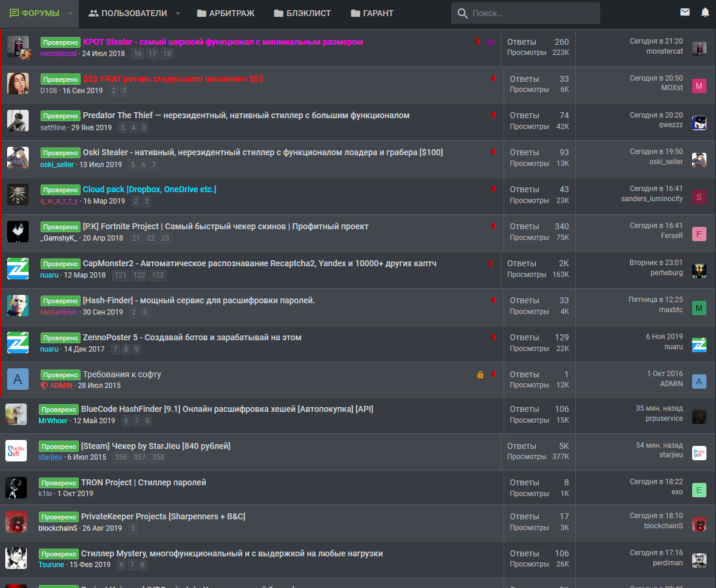The width and height of the screenshot is (716, 588).
Task: Open Cloud pack [Dropbox, OneDrive etc.] thread
Action: 149,190
